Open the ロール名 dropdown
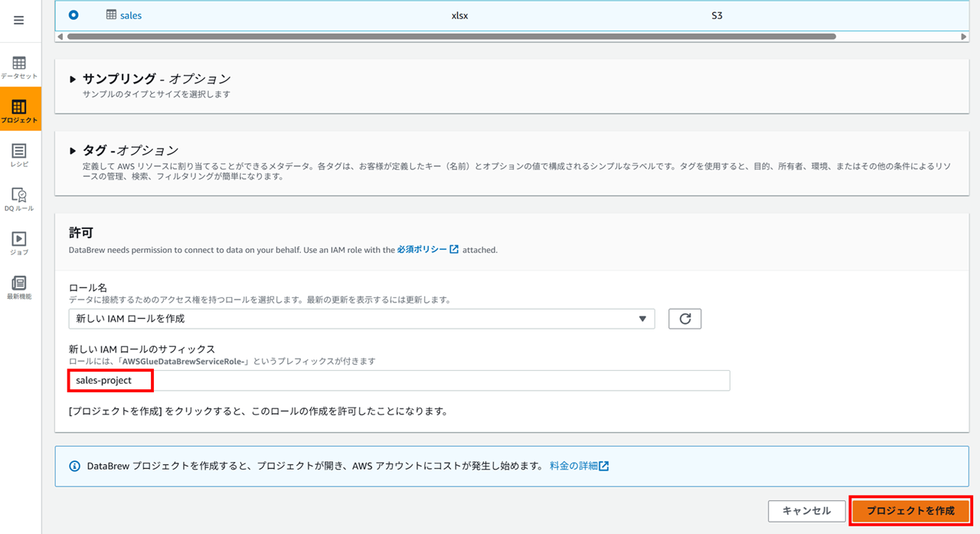Viewport: 980px width, 534px height. point(361,319)
